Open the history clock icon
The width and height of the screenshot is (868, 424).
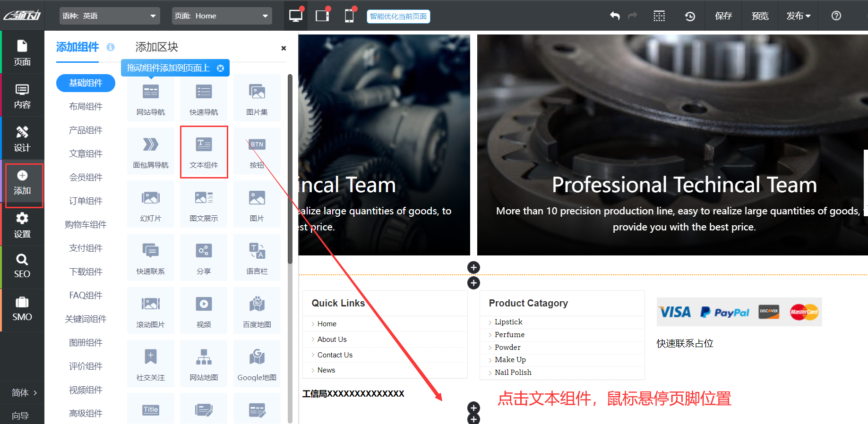pos(690,16)
